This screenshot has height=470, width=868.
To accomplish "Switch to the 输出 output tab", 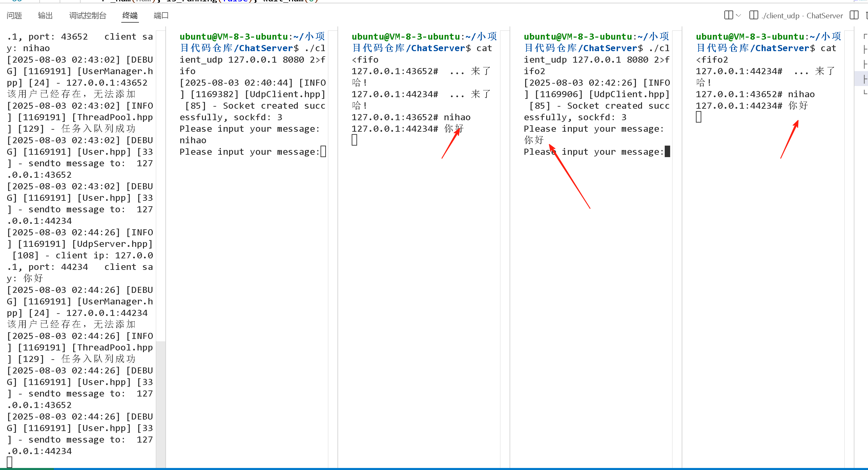I will 45,16.
